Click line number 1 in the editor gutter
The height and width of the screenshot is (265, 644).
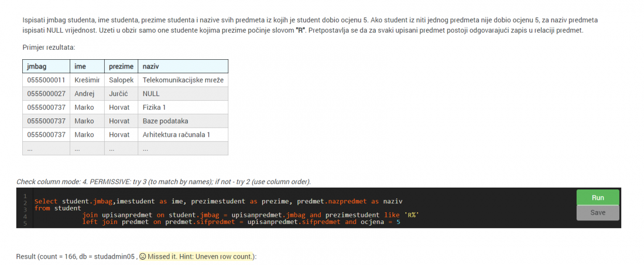(x=25, y=195)
